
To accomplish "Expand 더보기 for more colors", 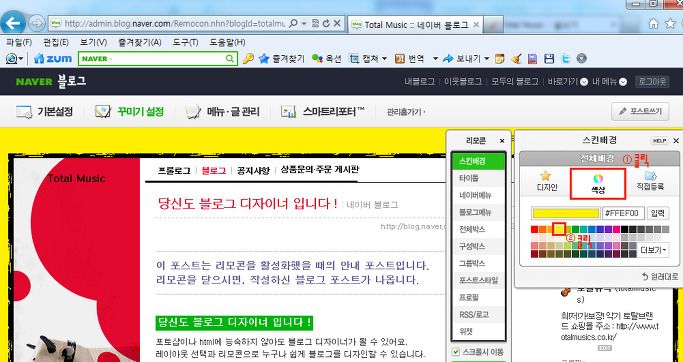I will click(654, 250).
